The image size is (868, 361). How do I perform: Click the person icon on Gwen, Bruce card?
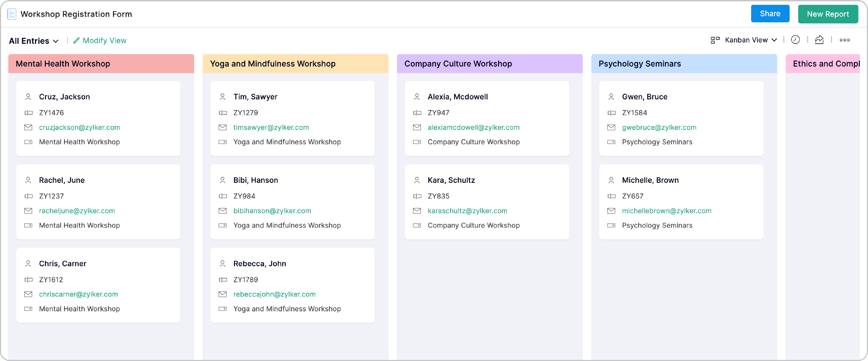[611, 96]
